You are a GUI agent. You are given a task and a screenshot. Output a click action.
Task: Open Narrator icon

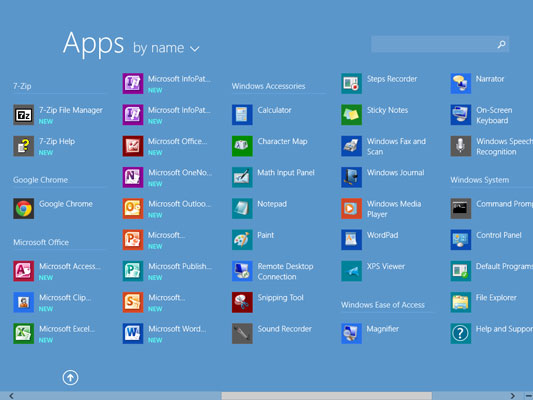[x=461, y=84]
